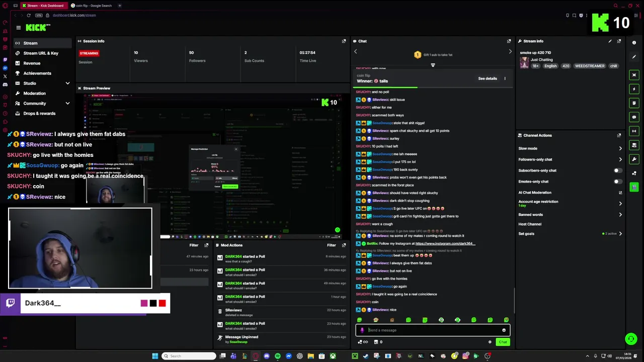Expand the Studio sidebar section

point(67,83)
